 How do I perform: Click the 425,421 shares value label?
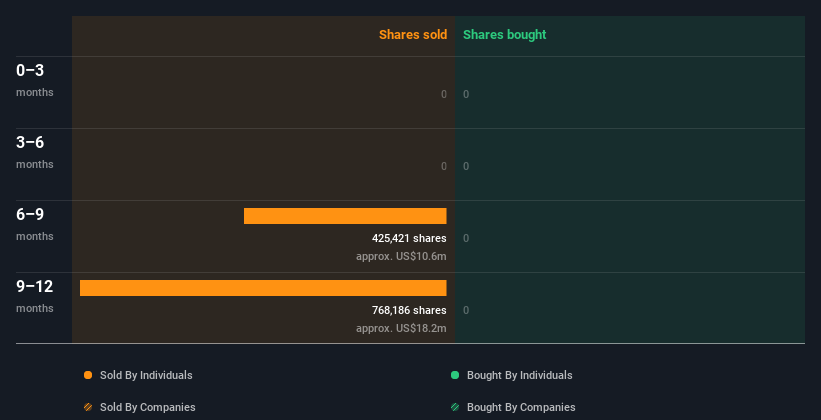pyautogui.click(x=409, y=239)
